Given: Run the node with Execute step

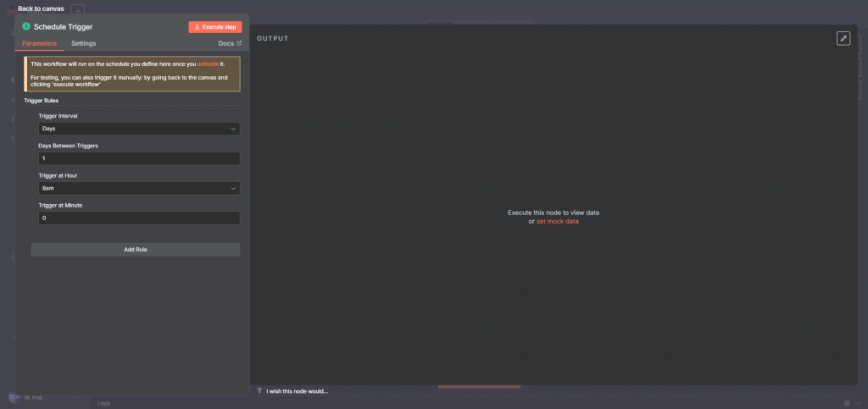Looking at the screenshot, I should [214, 27].
